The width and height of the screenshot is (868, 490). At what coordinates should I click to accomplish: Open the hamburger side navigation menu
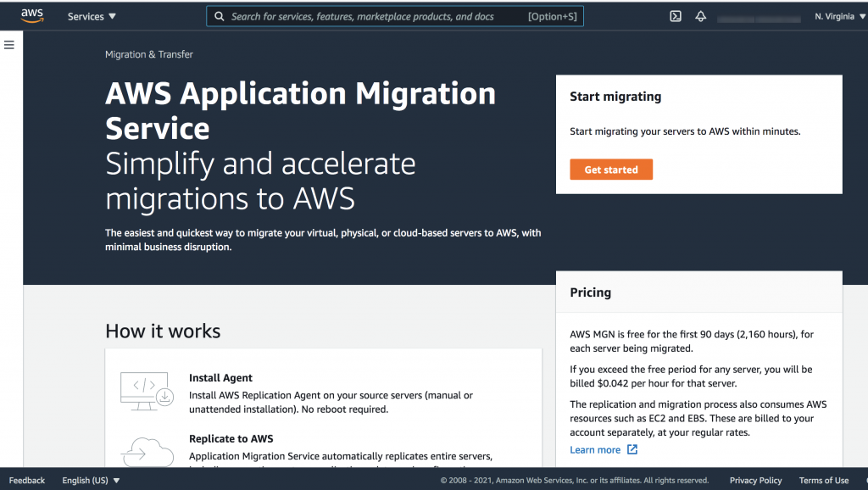pyautogui.click(x=9, y=45)
